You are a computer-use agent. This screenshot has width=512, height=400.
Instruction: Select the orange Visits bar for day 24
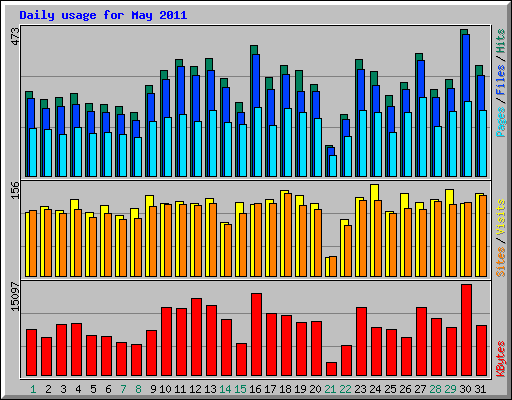(378, 239)
